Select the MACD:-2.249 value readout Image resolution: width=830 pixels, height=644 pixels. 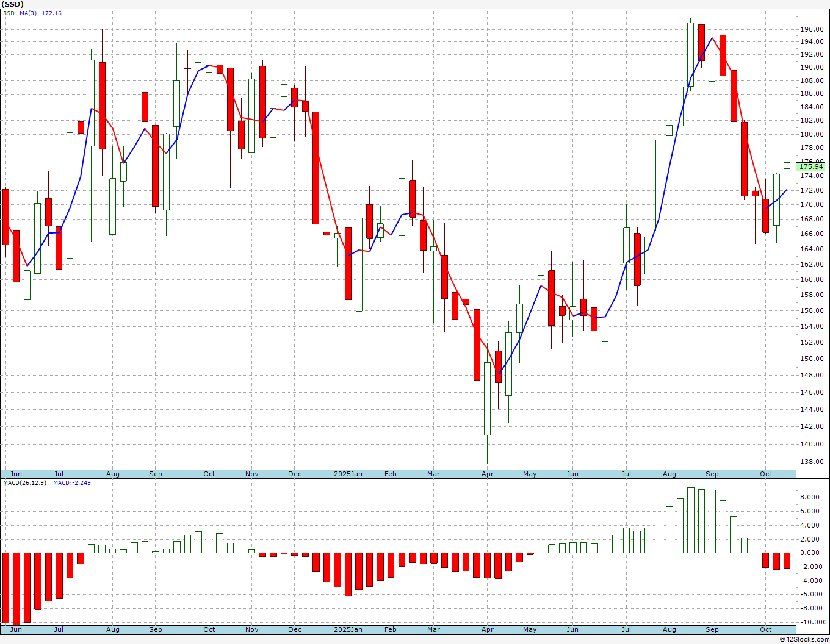(72, 483)
